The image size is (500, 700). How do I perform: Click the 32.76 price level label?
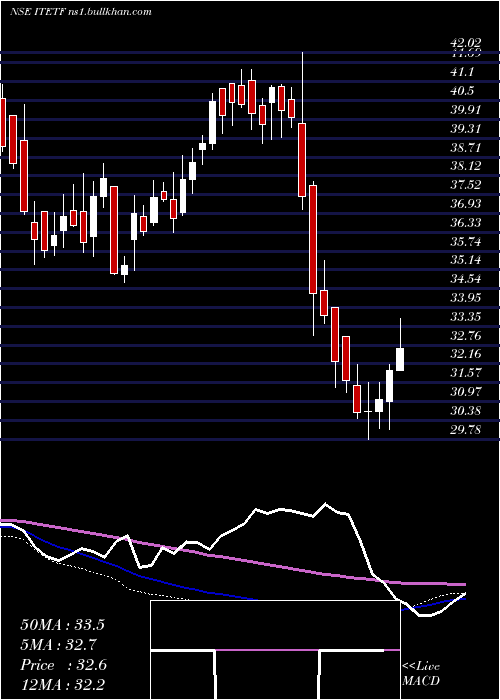(466, 336)
